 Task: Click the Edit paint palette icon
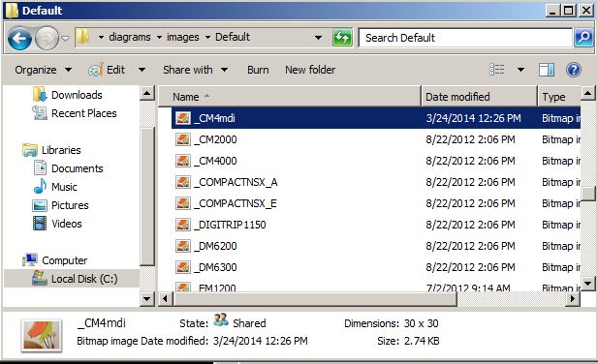pyautogui.click(x=96, y=70)
